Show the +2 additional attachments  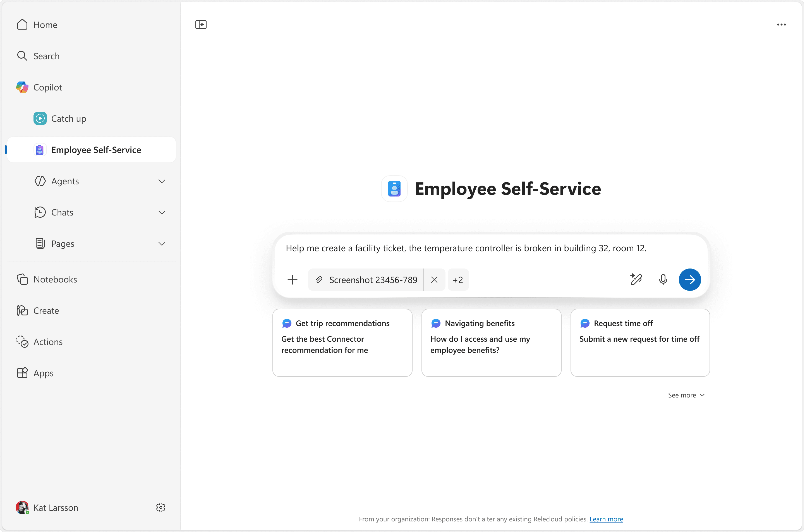tap(457, 280)
